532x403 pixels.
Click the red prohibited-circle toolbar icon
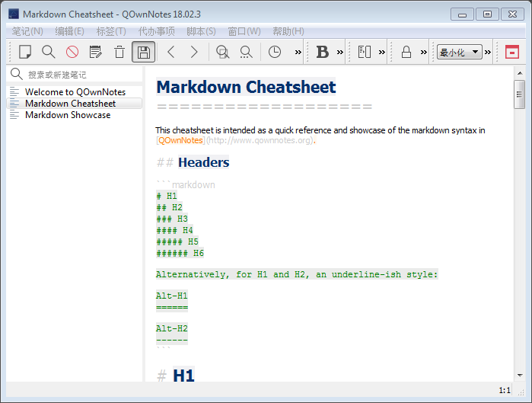[72, 52]
